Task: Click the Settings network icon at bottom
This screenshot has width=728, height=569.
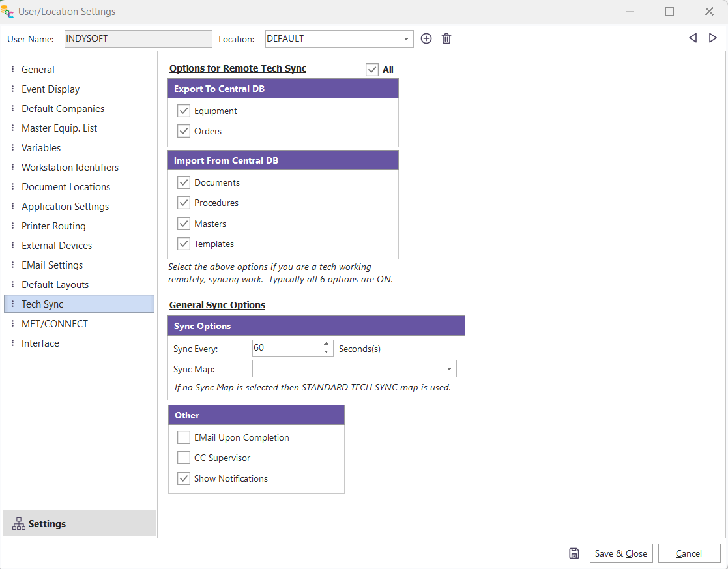Action: (x=18, y=524)
